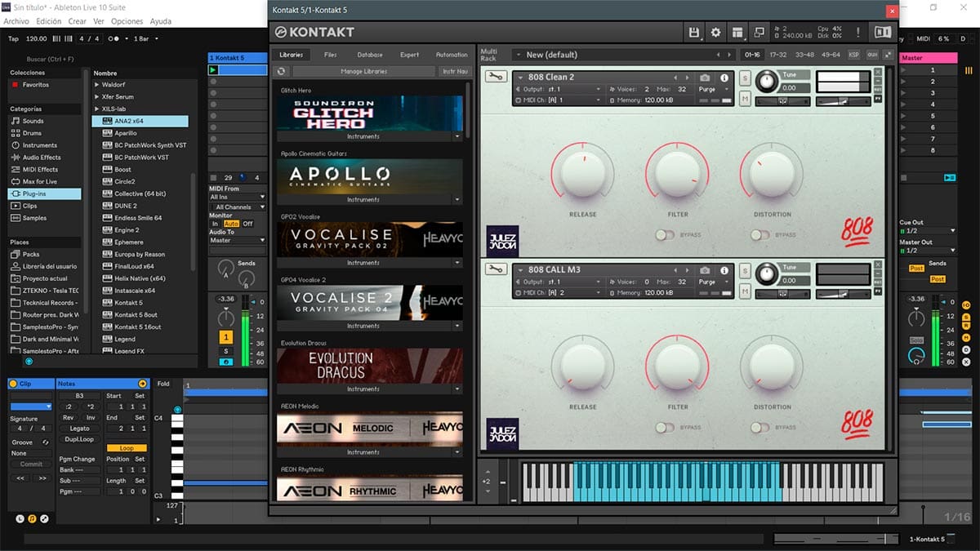Viewport: 980px width, 551px height.
Task: Click the Rev notes button
Action: tap(69, 417)
